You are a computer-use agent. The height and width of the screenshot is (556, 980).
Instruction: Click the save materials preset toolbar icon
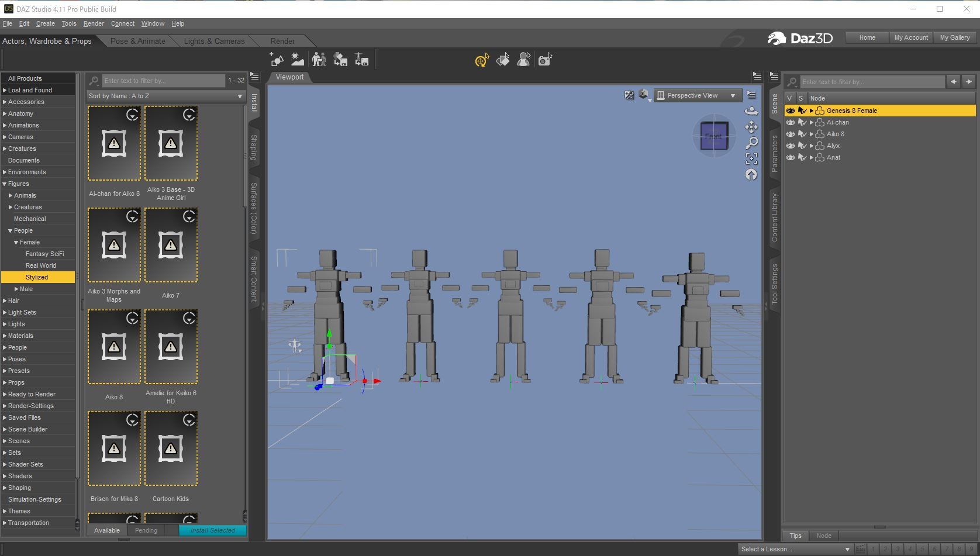[x=340, y=59]
